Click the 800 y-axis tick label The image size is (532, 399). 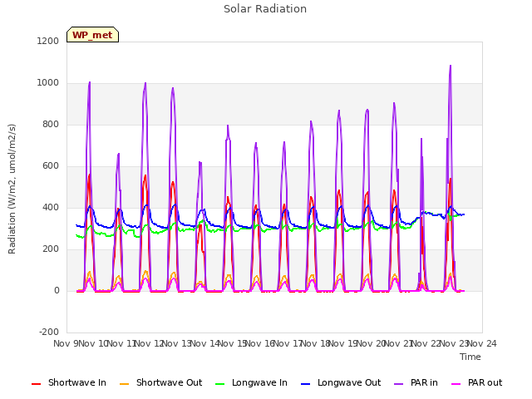[x=51, y=124]
